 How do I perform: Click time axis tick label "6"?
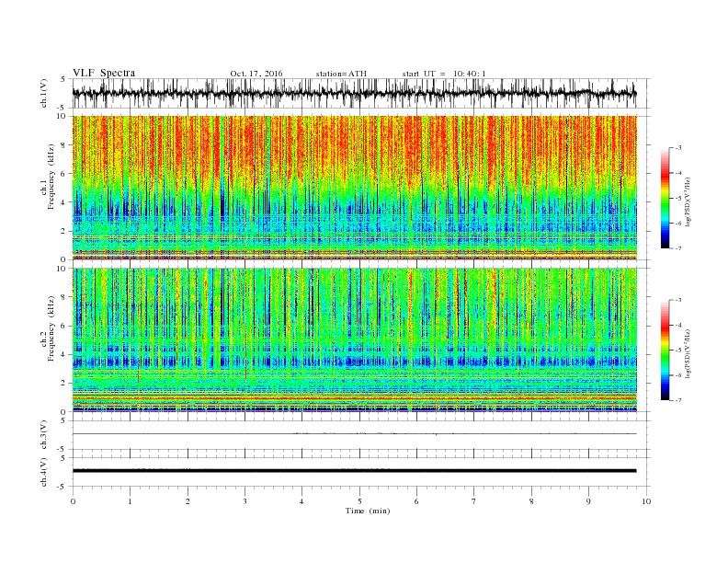pos(416,501)
